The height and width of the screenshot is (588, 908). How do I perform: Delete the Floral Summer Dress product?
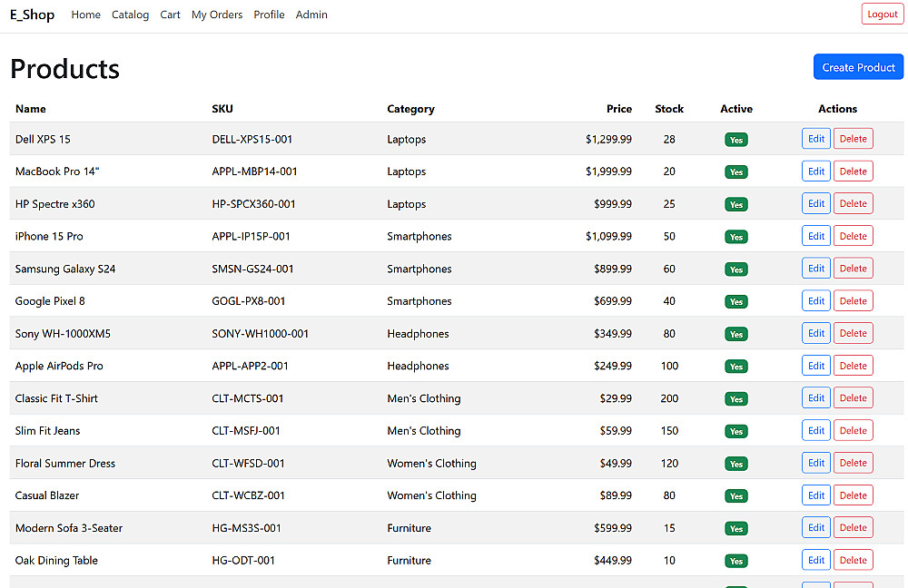coord(853,463)
